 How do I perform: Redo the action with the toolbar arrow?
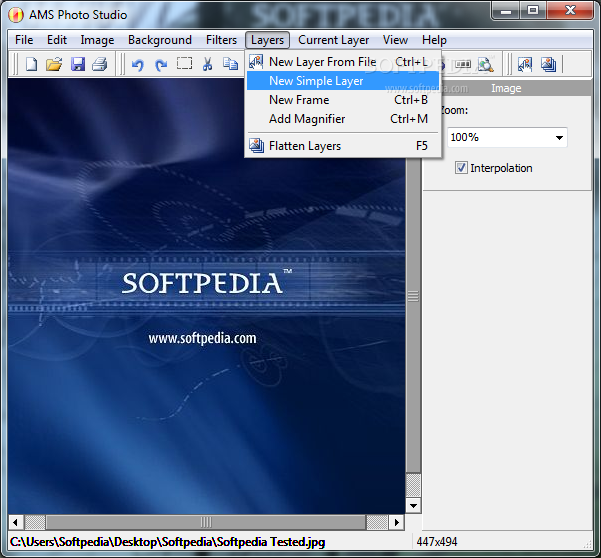tap(161, 64)
